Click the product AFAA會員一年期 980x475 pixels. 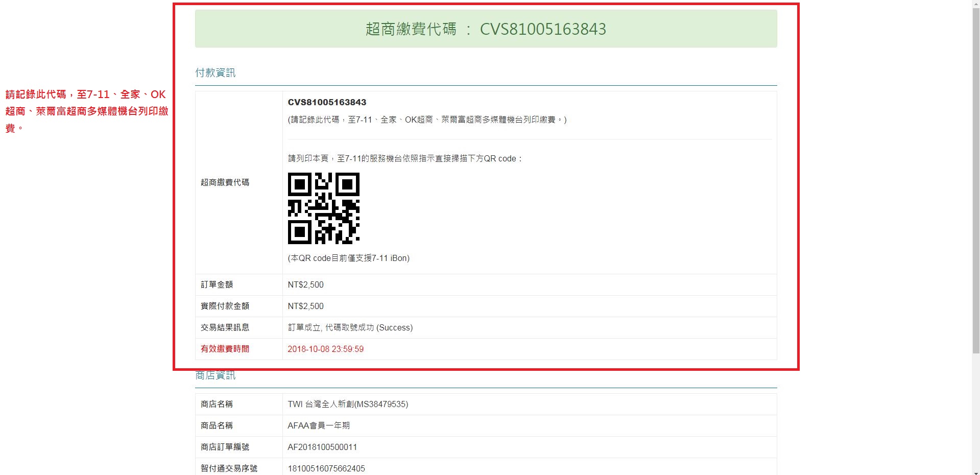[x=319, y=425]
